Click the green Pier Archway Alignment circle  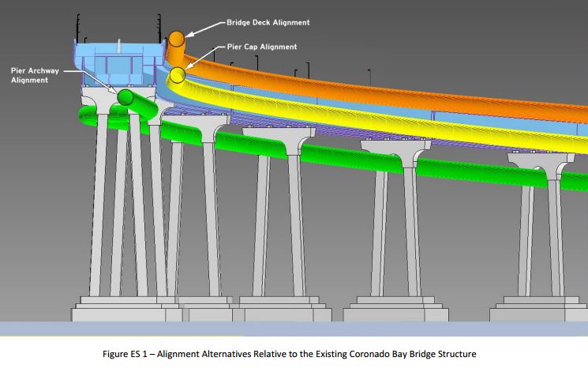pyautogui.click(x=125, y=97)
